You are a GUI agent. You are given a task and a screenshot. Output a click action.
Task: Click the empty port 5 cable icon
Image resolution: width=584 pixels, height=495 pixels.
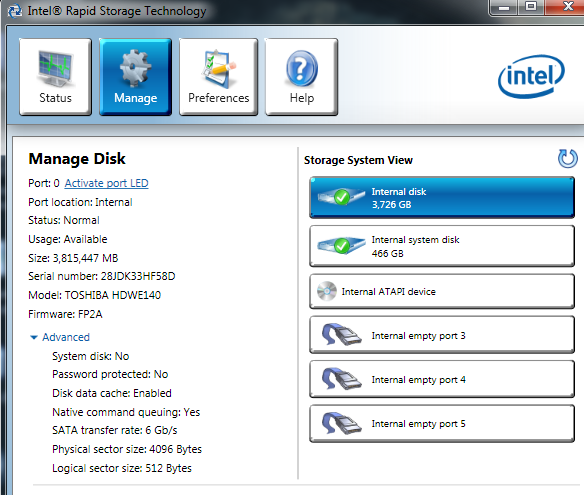(x=342, y=423)
